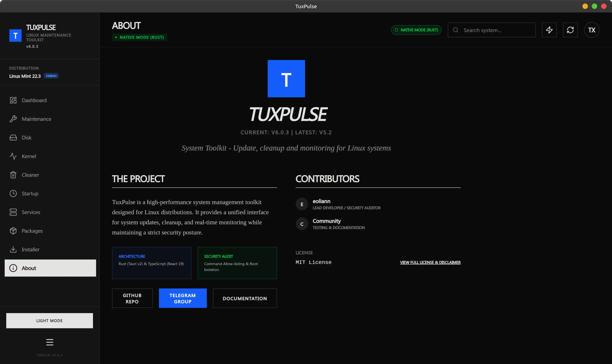
Task: Open the Services page
Action: pos(31,212)
